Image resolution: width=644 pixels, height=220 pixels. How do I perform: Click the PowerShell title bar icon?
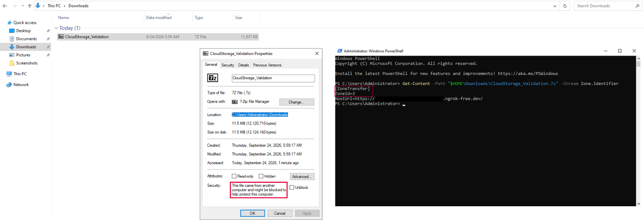[339, 51]
